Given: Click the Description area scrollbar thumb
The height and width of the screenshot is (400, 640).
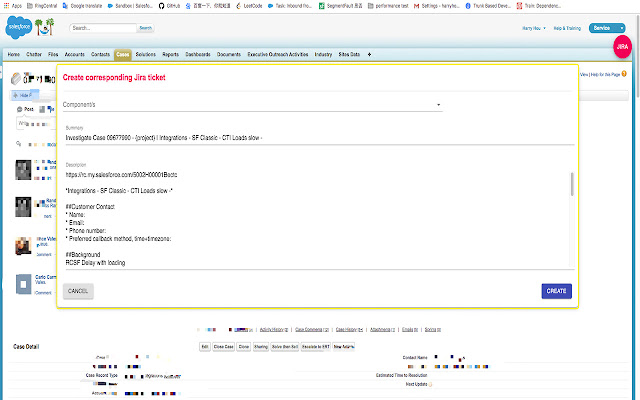Looking at the screenshot, I should pos(572,184).
